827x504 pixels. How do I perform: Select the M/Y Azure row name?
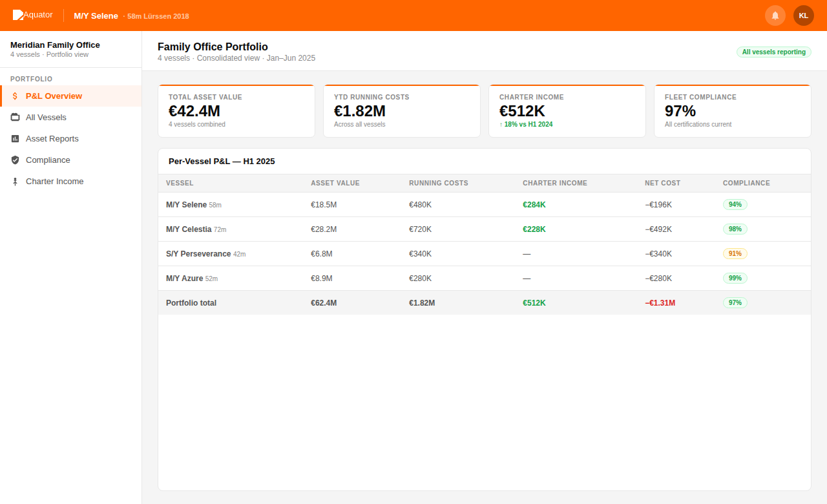184,278
